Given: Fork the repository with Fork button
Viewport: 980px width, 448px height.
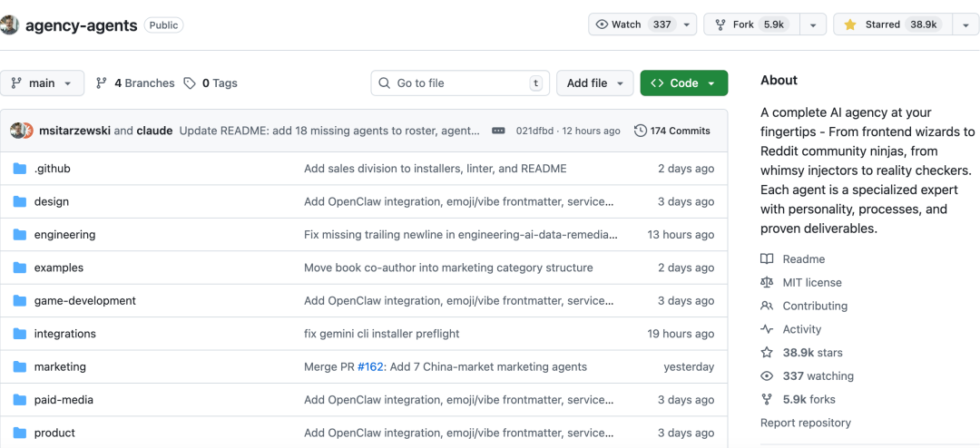Looking at the screenshot, I should (752, 24).
